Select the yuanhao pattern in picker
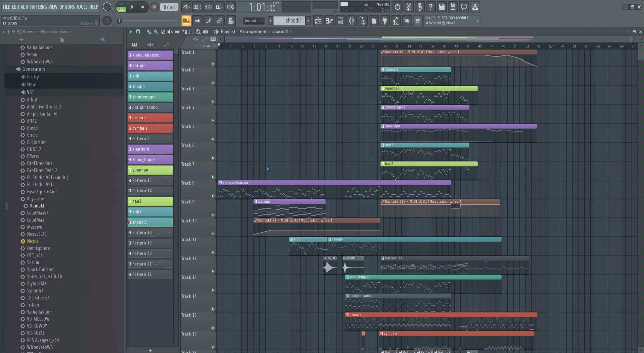 click(150, 170)
